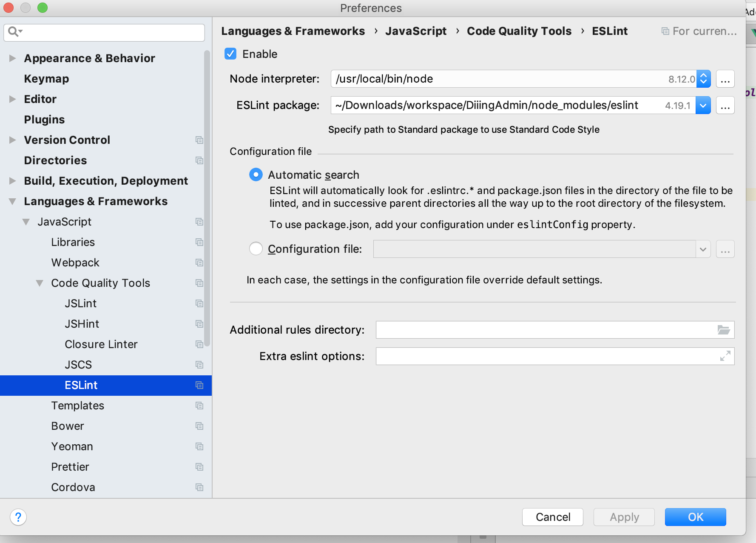Select JSHint in the settings tree
Image resolution: width=756 pixels, height=543 pixels.
(82, 324)
